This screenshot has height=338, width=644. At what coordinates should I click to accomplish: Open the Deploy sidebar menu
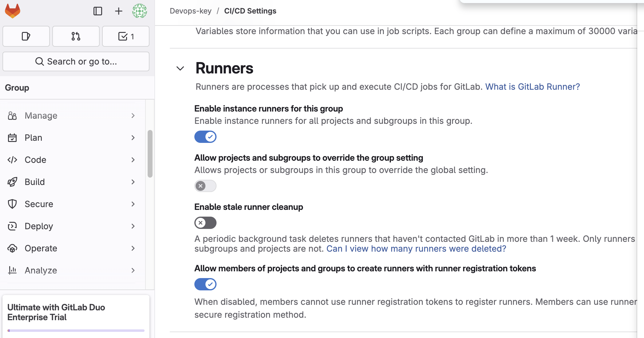point(39,226)
